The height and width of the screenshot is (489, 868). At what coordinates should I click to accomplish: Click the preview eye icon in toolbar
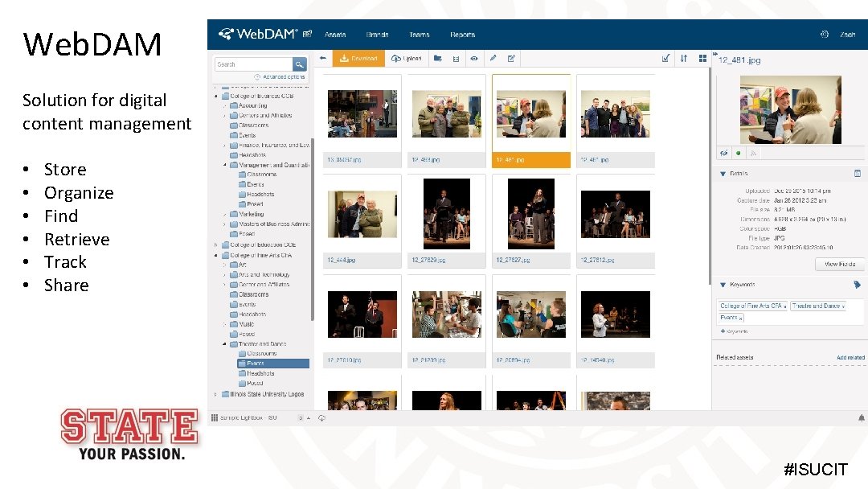point(474,58)
